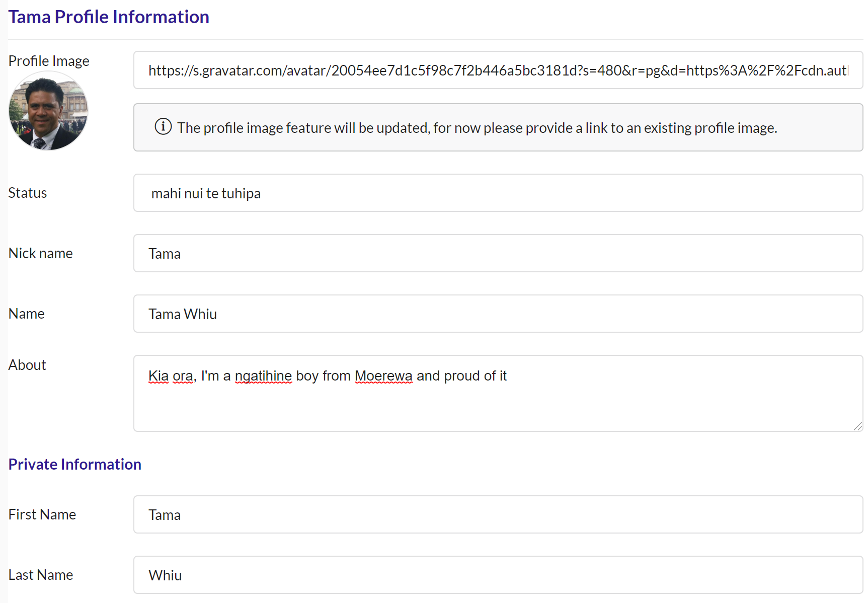Click the First Name label

tap(42, 514)
